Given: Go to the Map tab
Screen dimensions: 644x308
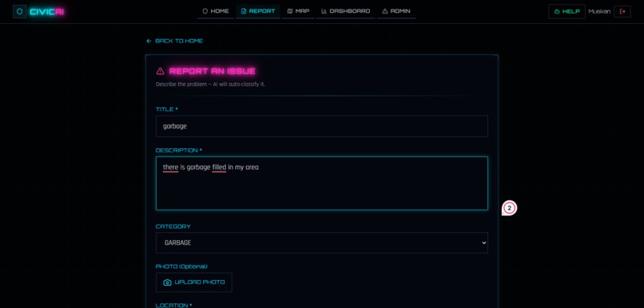Looking at the screenshot, I should (x=298, y=11).
